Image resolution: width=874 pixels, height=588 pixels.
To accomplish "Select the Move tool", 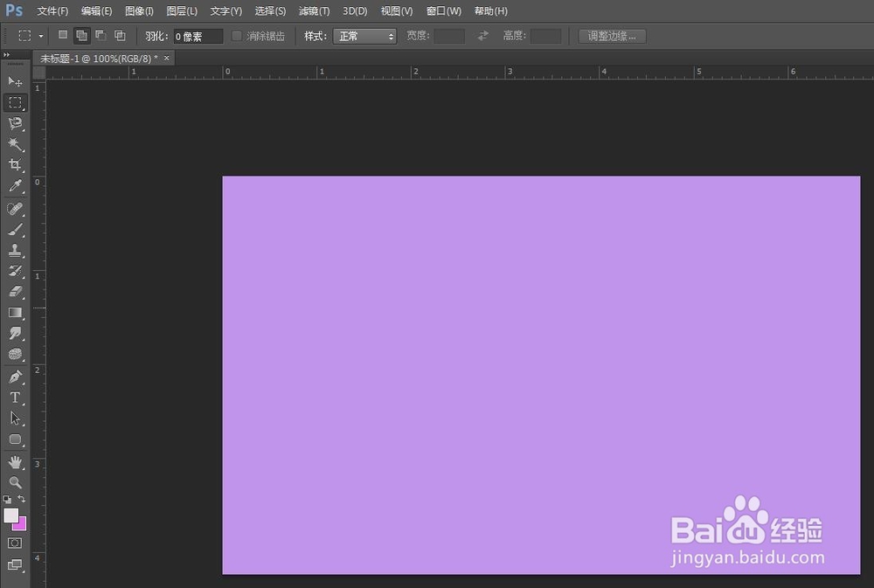I will 15,81.
